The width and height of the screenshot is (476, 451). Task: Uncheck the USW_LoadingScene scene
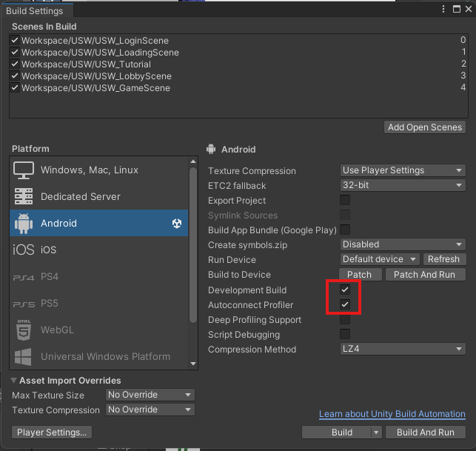coord(15,52)
